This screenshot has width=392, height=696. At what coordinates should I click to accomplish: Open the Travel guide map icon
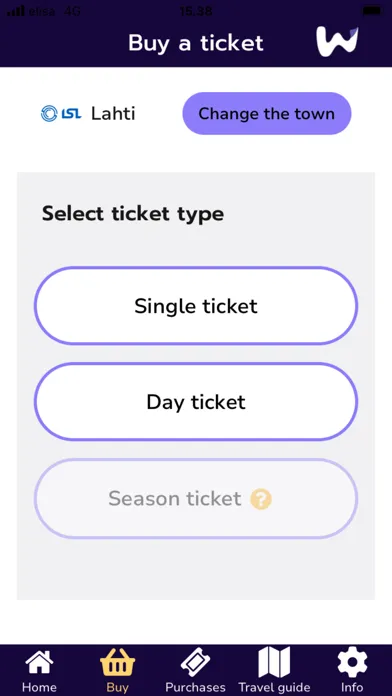coord(274,662)
